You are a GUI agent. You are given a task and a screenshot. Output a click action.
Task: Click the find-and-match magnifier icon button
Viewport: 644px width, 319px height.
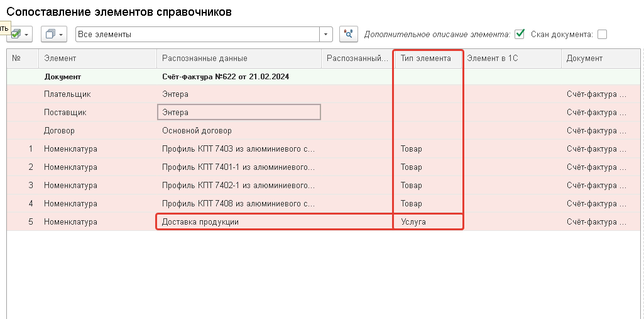[349, 35]
